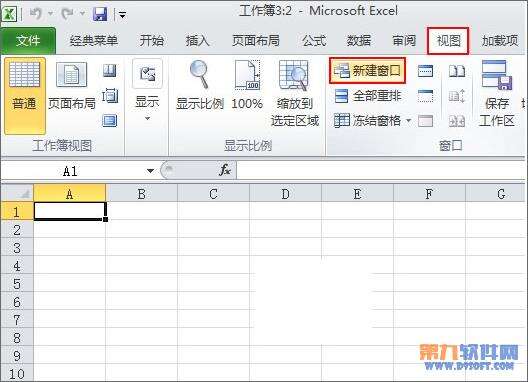Click the hide window icon
The width and height of the screenshot is (528, 382).
tap(425, 96)
